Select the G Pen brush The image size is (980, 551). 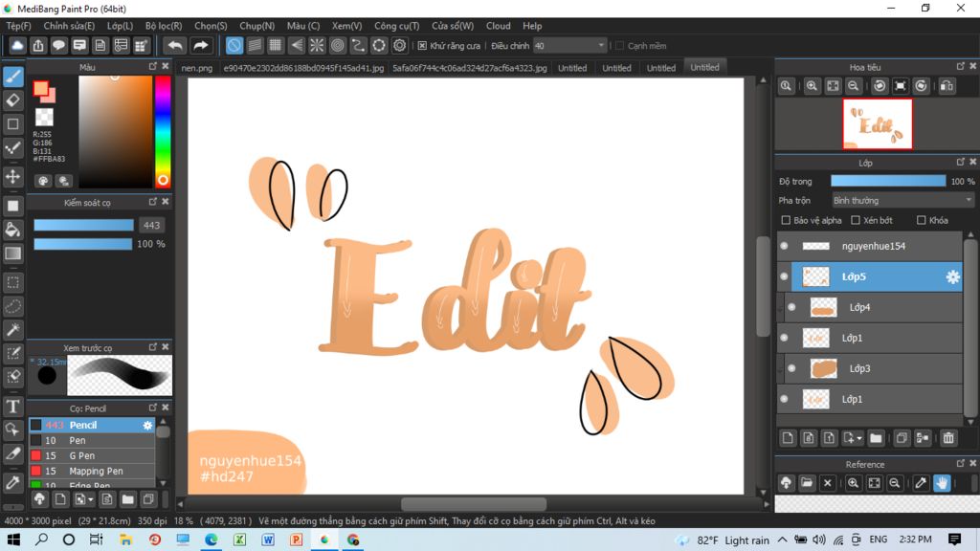[x=92, y=455]
